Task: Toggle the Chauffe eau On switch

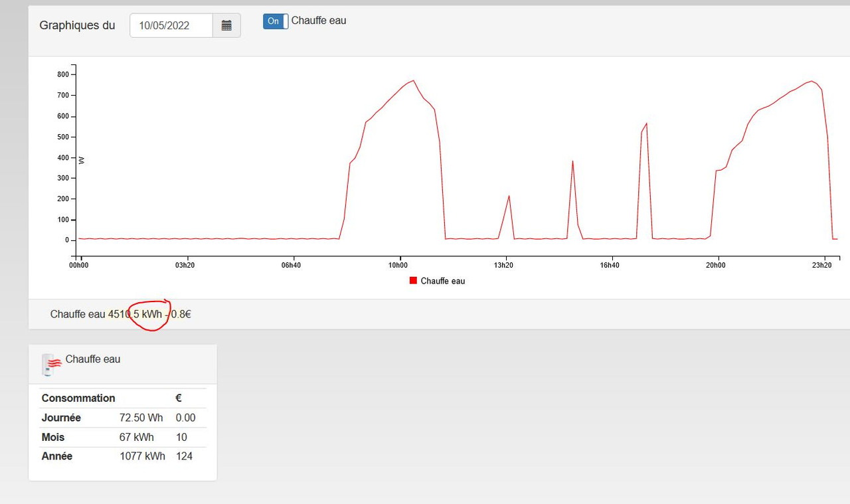Action: [276, 21]
